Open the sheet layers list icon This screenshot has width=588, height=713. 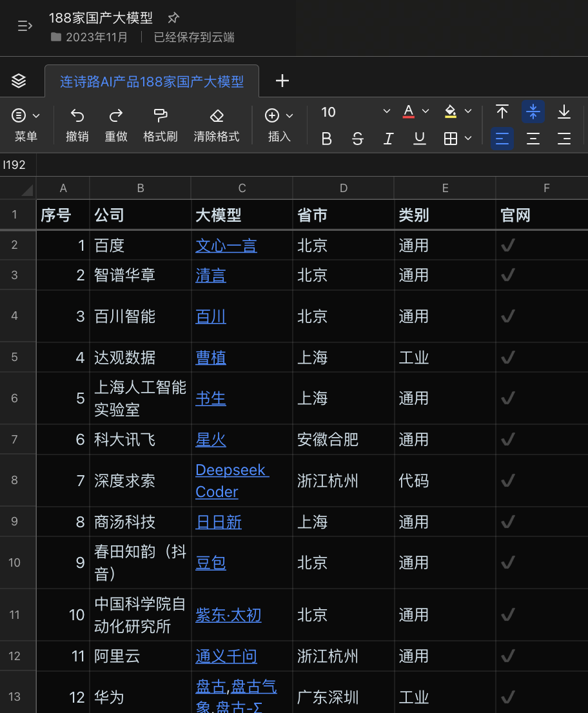click(x=19, y=81)
